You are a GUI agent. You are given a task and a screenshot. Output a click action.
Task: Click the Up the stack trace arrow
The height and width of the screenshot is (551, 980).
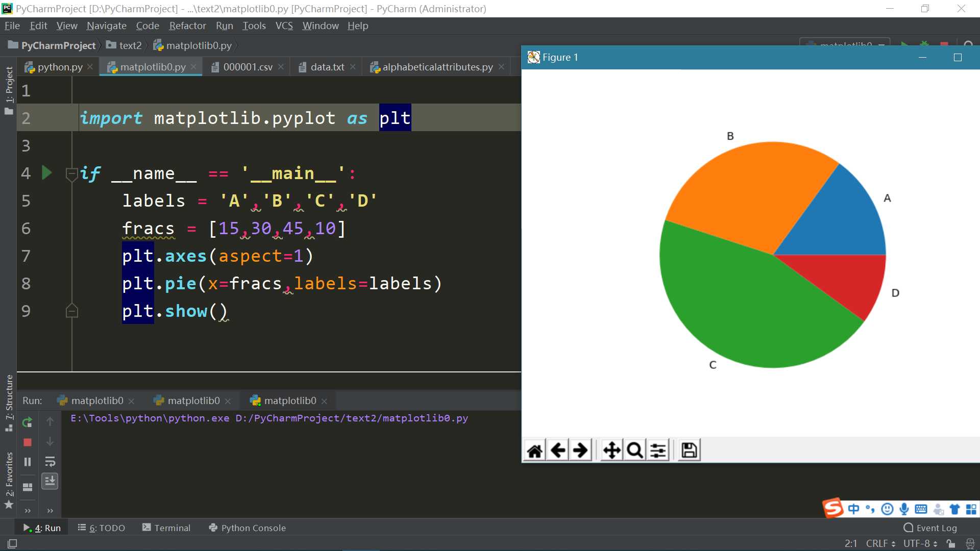pyautogui.click(x=50, y=421)
